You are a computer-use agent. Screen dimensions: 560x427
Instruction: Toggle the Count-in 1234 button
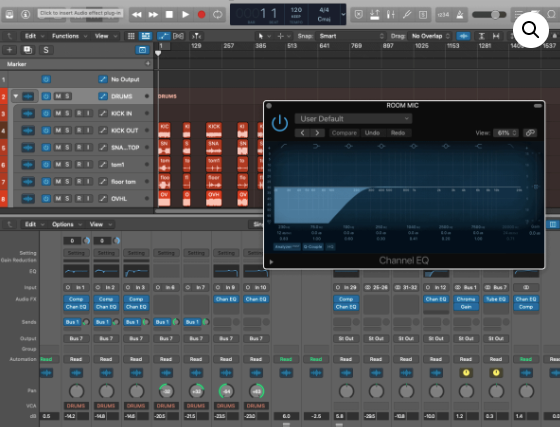pyautogui.click(x=443, y=15)
